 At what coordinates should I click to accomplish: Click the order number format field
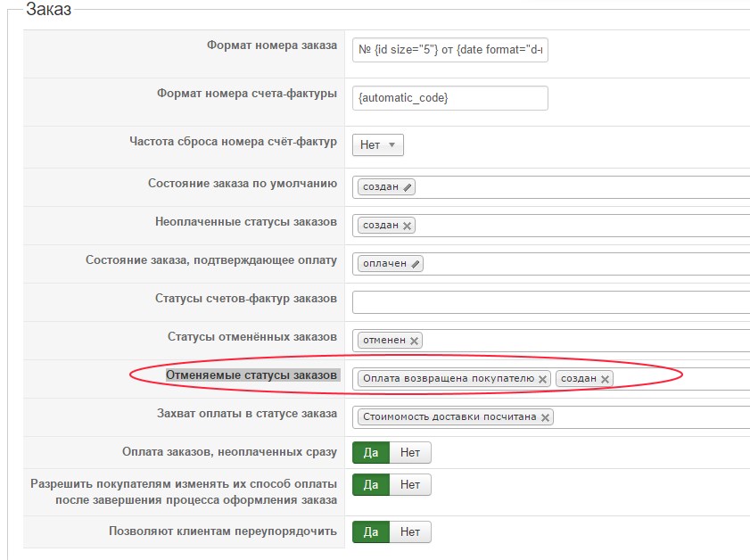click(x=450, y=50)
